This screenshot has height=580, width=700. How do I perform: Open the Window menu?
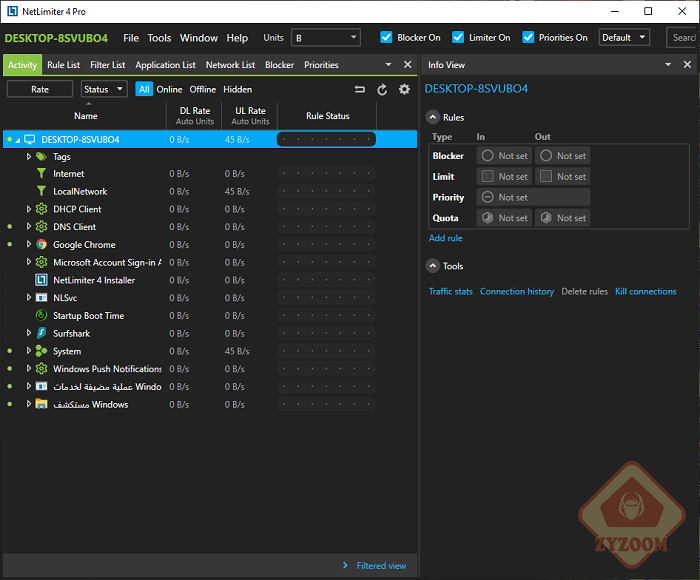tap(199, 38)
